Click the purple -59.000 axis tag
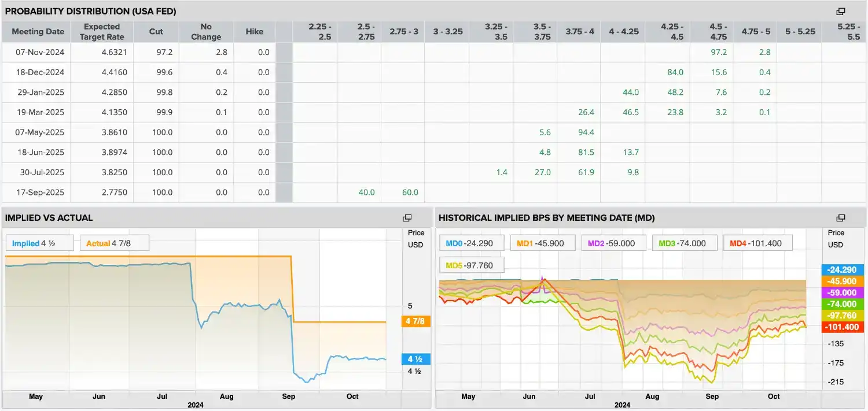Screen dimensions: 868x411 click(841, 292)
